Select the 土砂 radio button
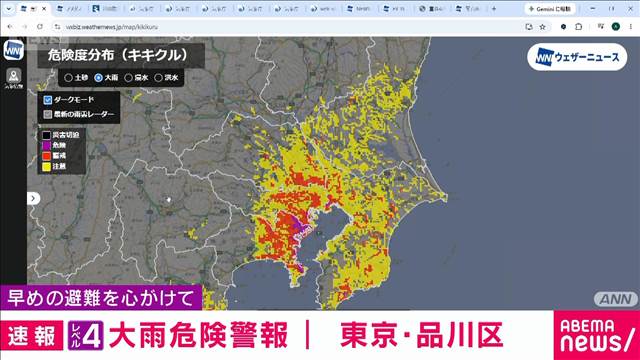Screen dimensions: 640x360 (x=68, y=78)
